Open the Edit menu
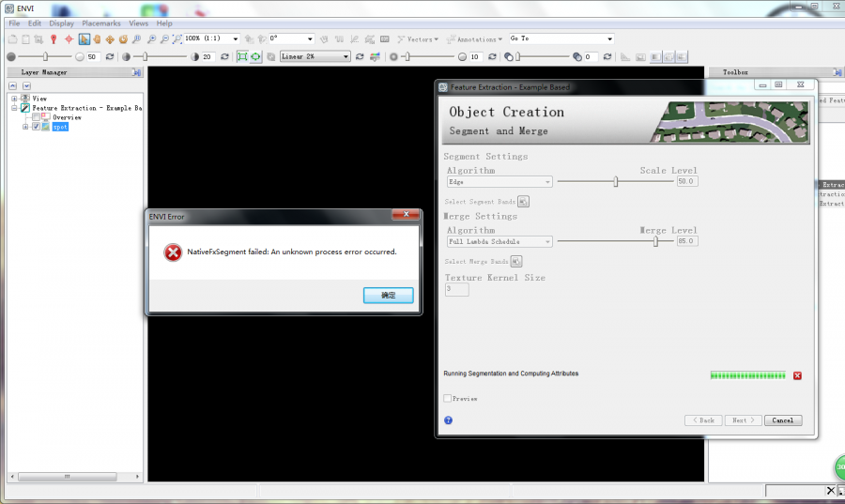845x504 pixels. tap(35, 23)
